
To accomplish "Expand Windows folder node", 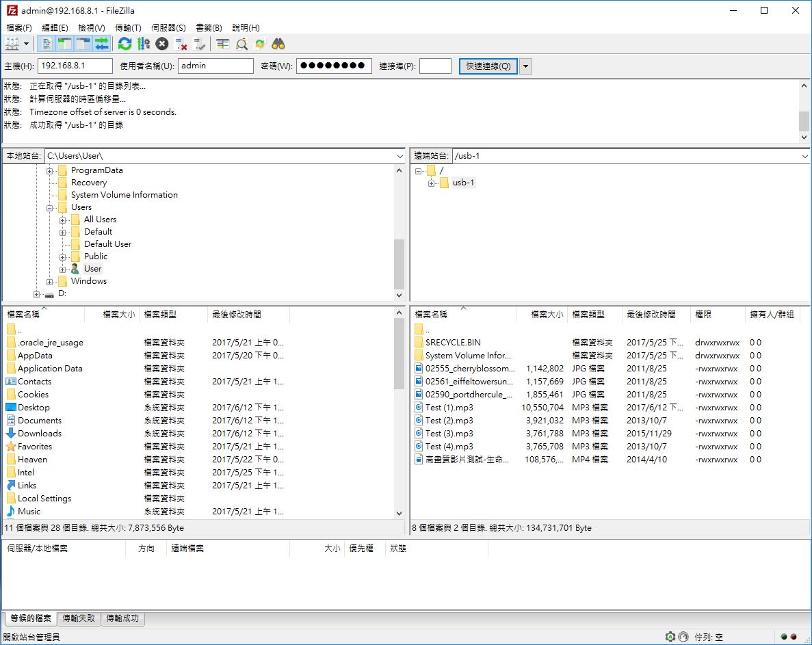I will point(50,282).
